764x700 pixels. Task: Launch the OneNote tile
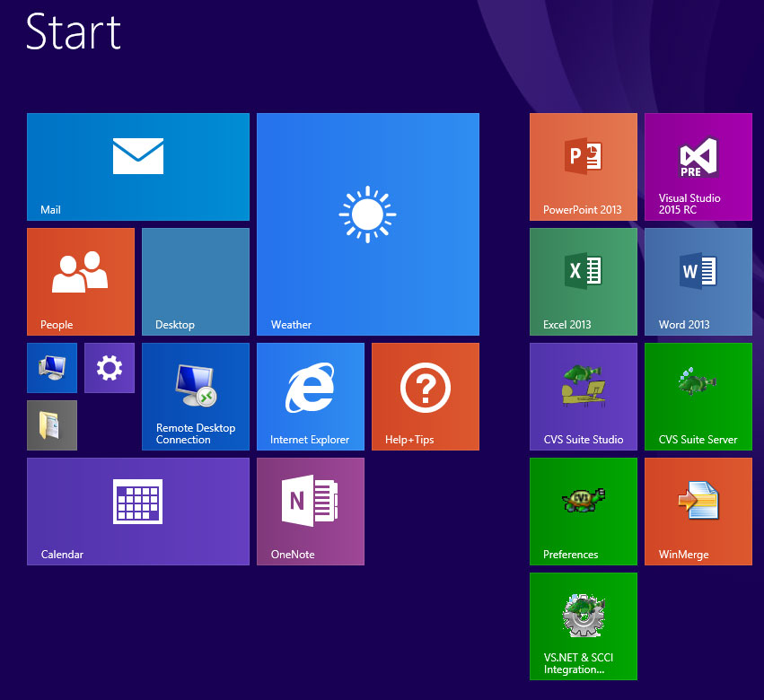311,512
